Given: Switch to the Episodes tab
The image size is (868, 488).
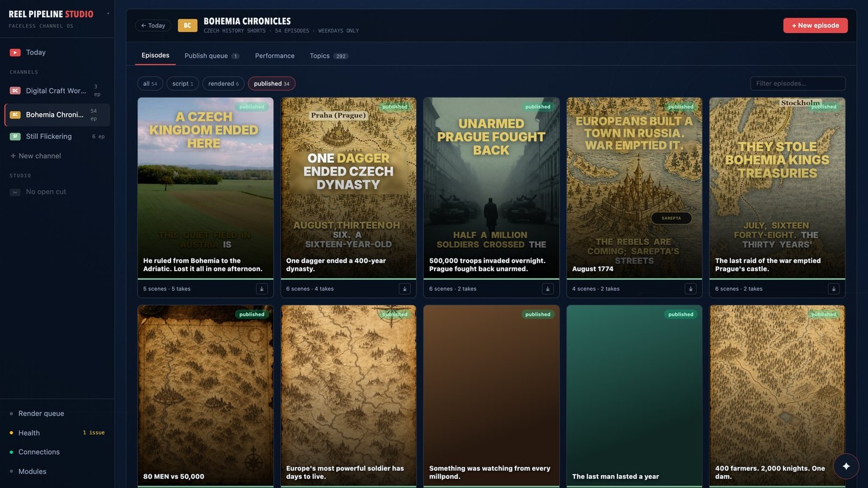Looking at the screenshot, I should click(x=155, y=55).
